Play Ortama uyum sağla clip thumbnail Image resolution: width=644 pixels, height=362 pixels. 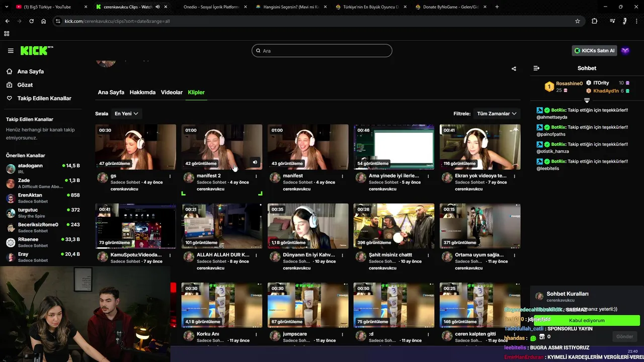[x=480, y=226]
